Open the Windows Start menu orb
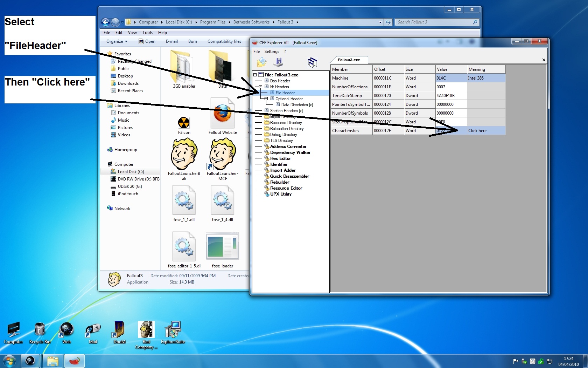Screen dimensions: 588x368 (x=9, y=361)
